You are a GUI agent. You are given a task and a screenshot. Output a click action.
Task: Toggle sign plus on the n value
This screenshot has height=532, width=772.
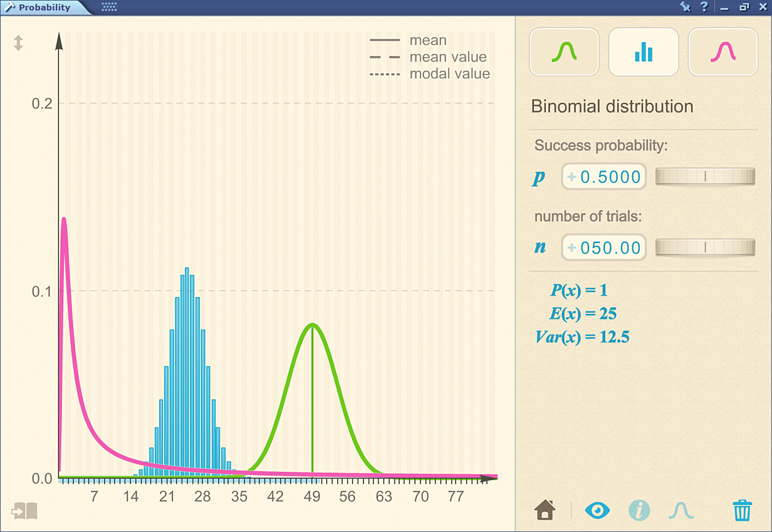pos(571,248)
